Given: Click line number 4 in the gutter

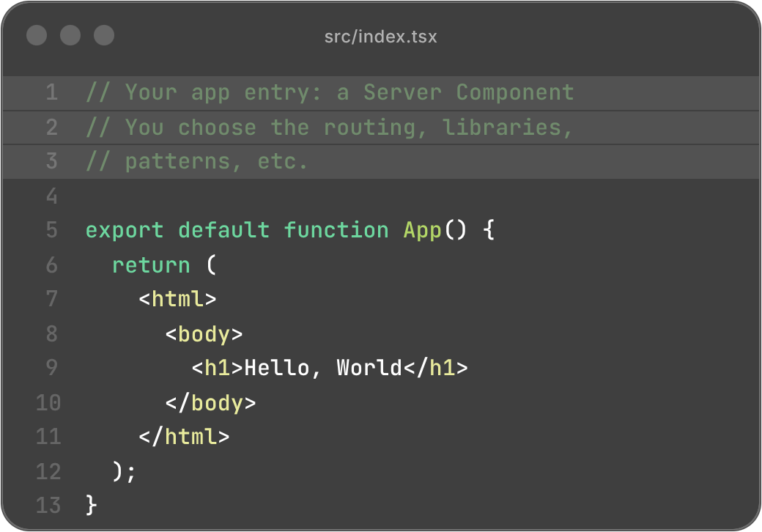Looking at the screenshot, I should (51, 196).
